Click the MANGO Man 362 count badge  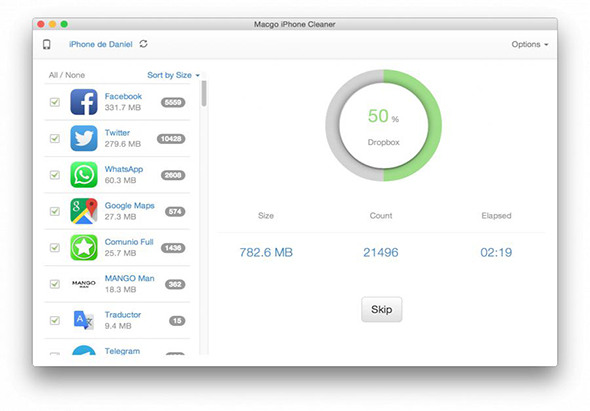click(x=175, y=284)
